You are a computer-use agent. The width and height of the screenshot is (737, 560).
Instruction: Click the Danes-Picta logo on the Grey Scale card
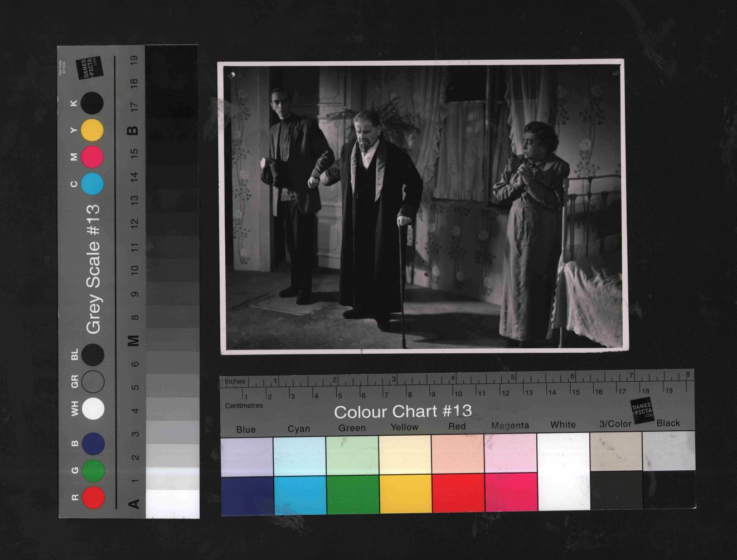tap(89, 67)
